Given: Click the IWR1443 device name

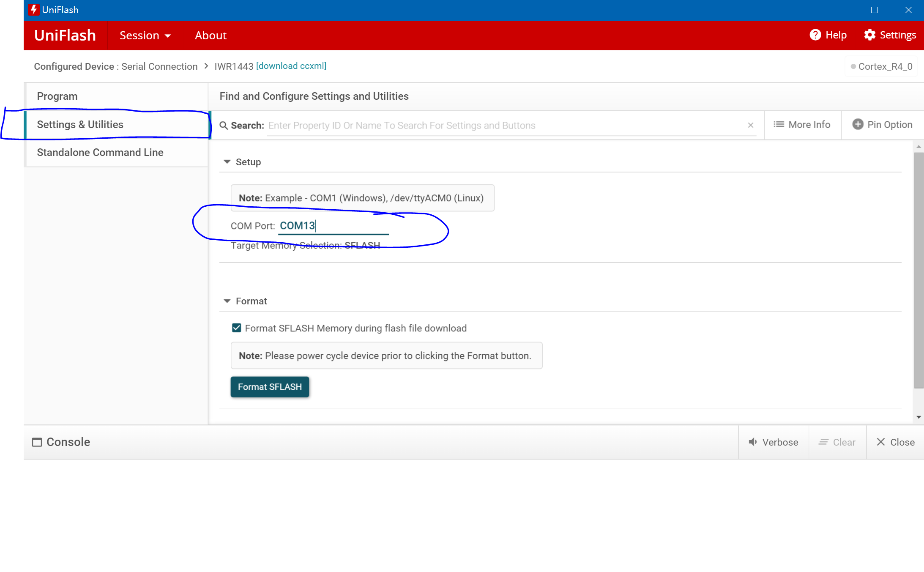Looking at the screenshot, I should (234, 66).
